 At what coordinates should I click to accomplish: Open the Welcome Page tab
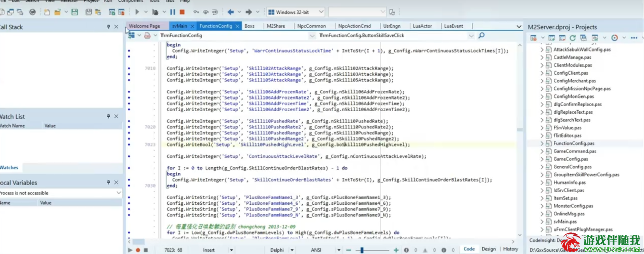click(x=144, y=26)
